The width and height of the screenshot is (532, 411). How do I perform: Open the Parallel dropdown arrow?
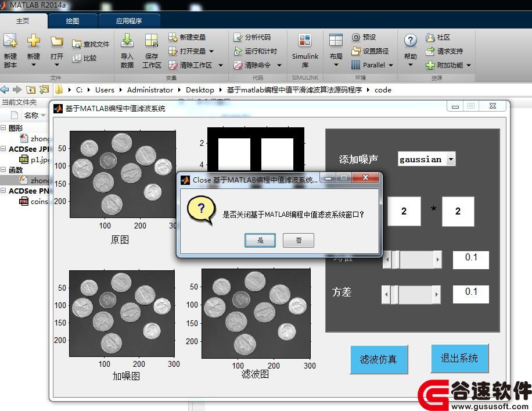tap(391, 65)
